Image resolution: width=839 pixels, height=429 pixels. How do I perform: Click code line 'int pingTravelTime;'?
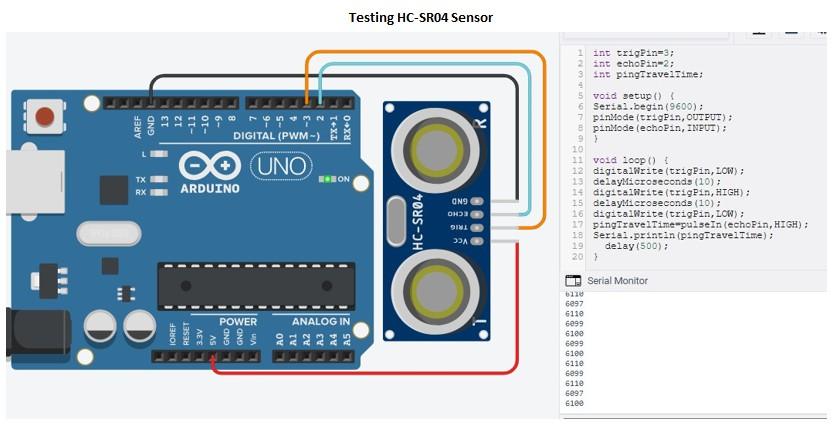(x=648, y=74)
